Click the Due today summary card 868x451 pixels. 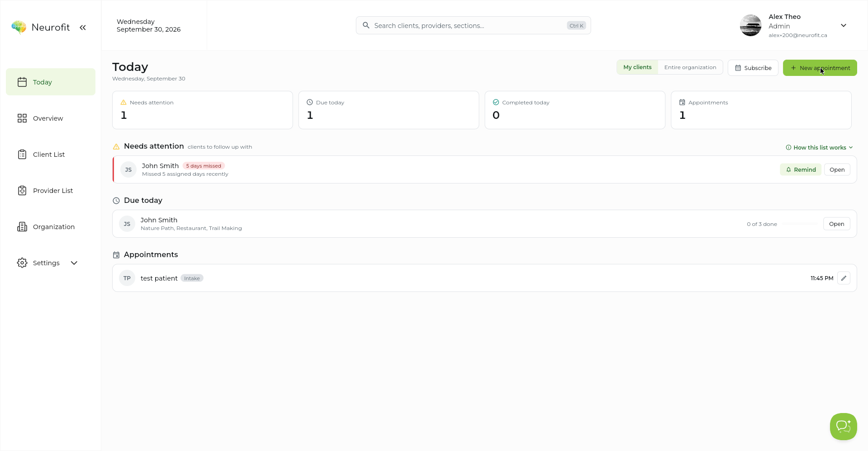389,110
